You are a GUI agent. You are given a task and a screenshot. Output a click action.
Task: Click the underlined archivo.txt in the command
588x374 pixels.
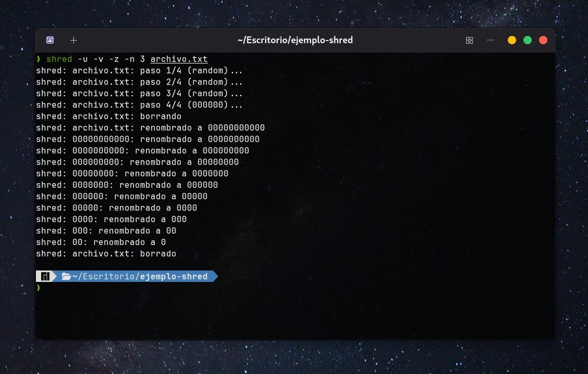(179, 59)
